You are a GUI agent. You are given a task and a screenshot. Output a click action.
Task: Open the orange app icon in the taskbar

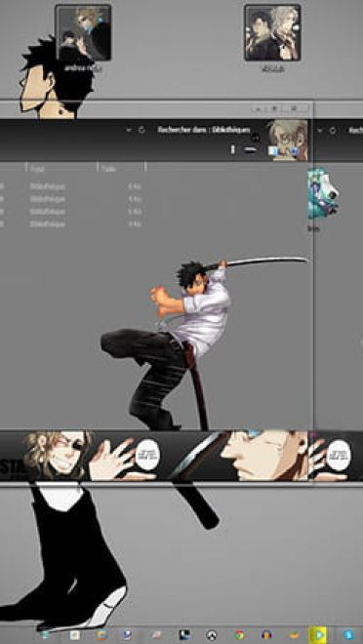293,635
